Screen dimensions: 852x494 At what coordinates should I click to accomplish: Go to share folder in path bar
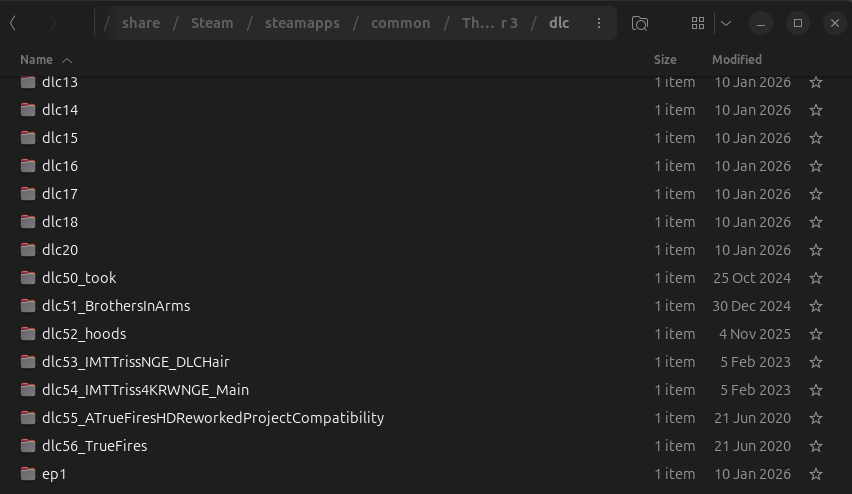coord(141,23)
